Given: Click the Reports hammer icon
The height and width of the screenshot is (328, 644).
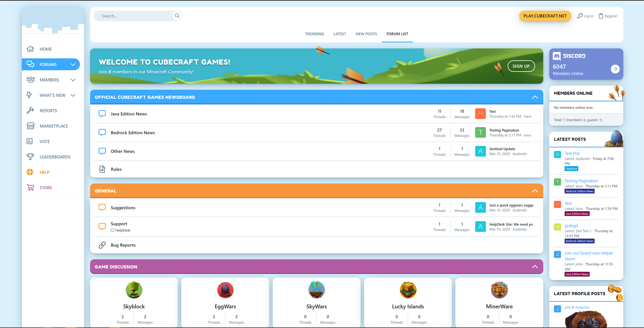Looking at the screenshot, I should tap(31, 111).
